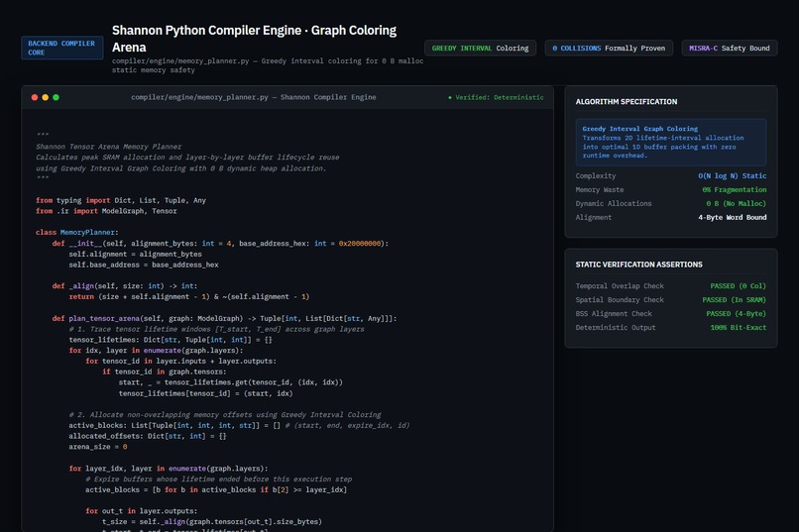Screen dimensions: 799x532
Task: Click the 0% Fragmentation value
Action: pos(734,189)
